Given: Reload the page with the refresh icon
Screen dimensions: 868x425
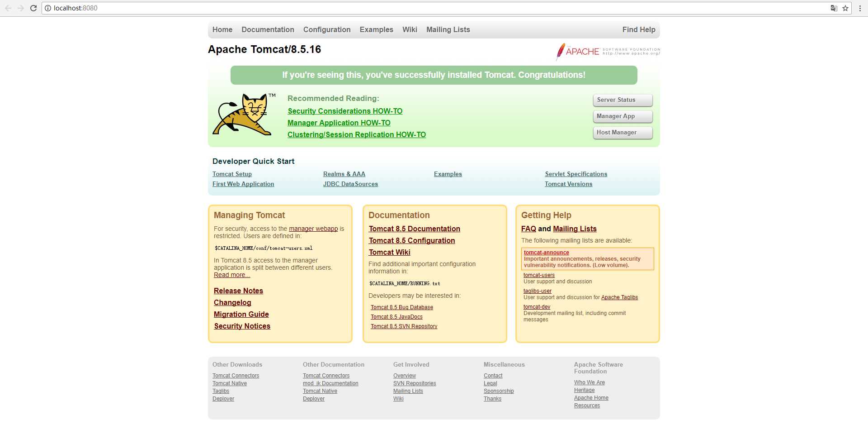Looking at the screenshot, I should coord(33,8).
